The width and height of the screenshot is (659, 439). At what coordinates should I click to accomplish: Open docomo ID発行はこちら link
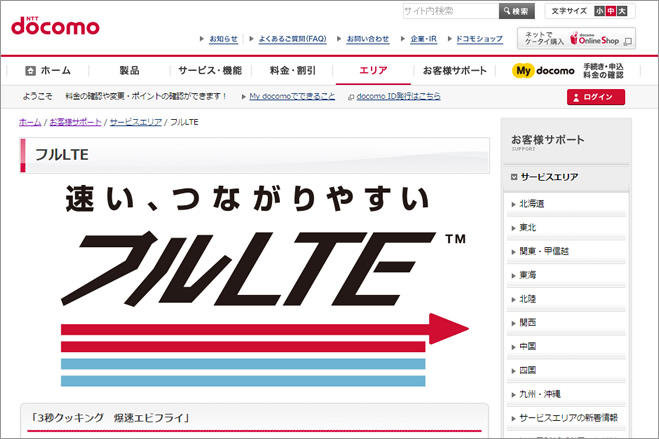point(398,96)
